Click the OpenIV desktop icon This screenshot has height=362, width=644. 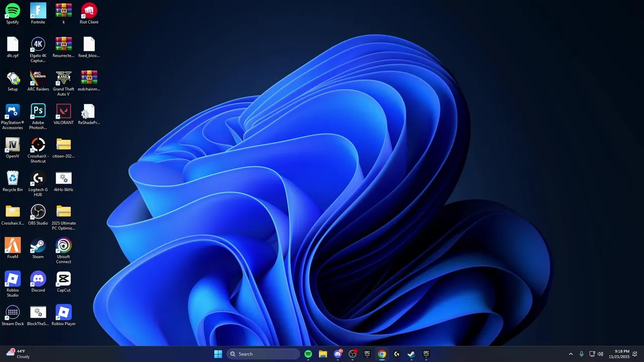tap(13, 148)
